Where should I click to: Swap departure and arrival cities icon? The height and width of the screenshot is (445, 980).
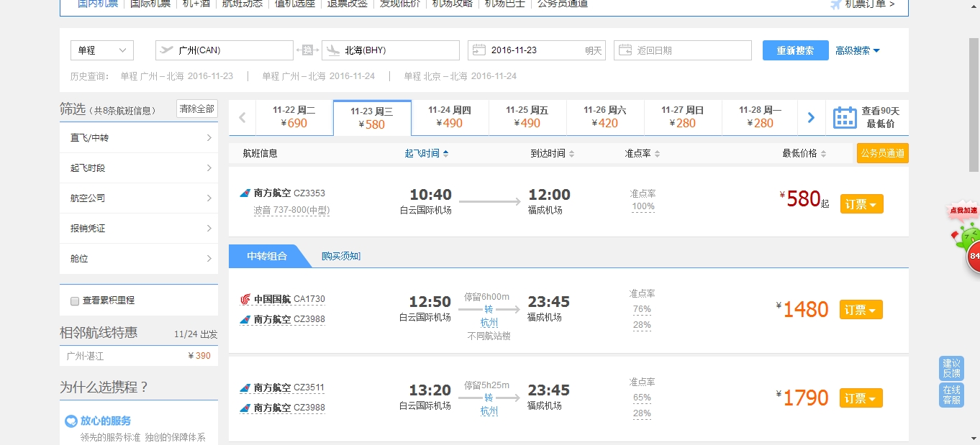(307, 50)
